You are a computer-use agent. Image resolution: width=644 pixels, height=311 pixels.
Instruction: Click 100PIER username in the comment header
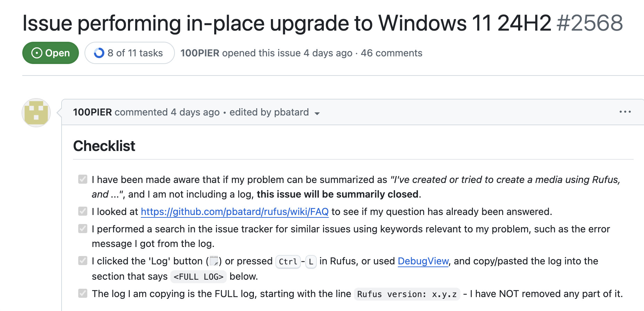point(92,112)
